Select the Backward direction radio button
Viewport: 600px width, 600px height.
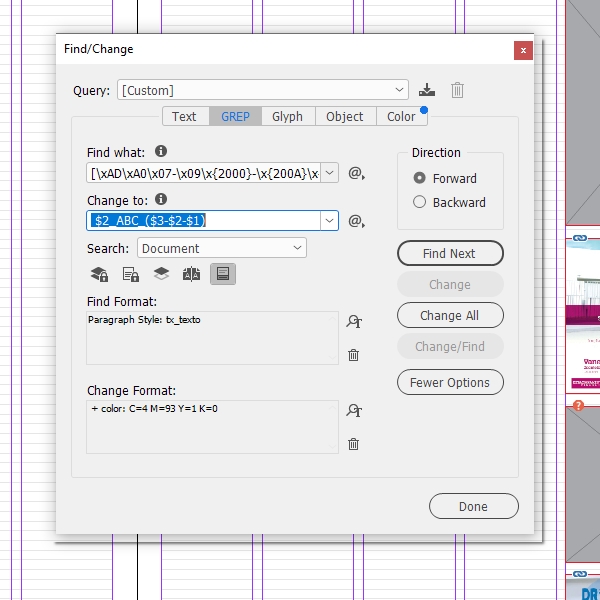(420, 202)
